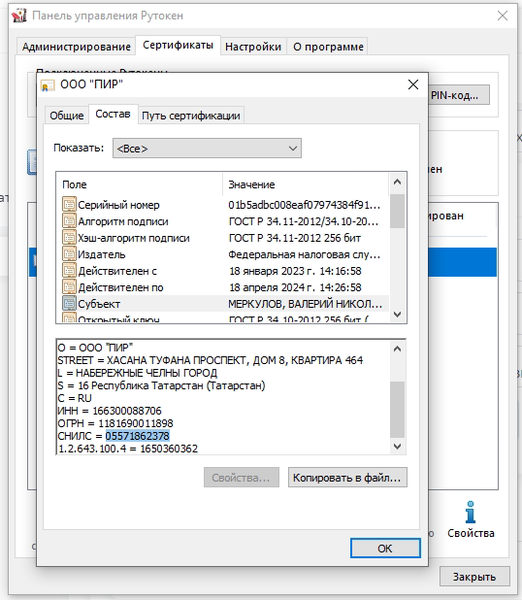Click the Рутокен control panel app icon
The image size is (522, 600).
(x=19, y=15)
